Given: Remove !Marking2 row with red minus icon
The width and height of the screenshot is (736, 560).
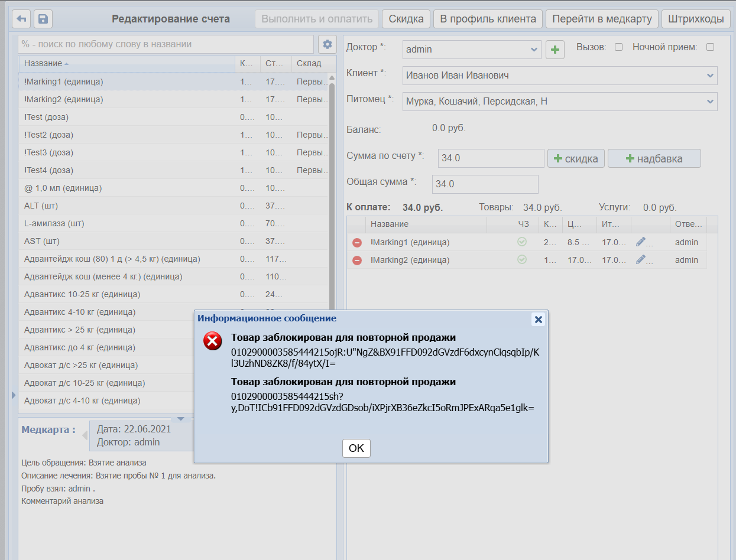Looking at the screenshot, I should 357,260.
